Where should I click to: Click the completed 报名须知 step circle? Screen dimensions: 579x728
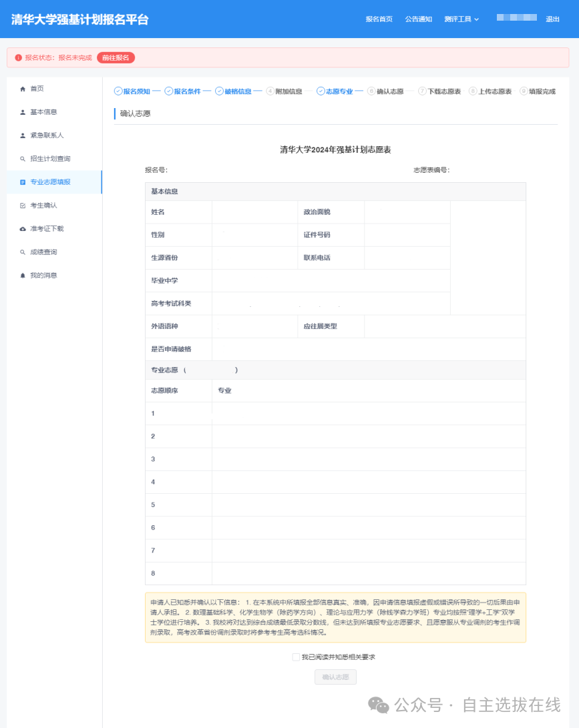coord(117,90)
